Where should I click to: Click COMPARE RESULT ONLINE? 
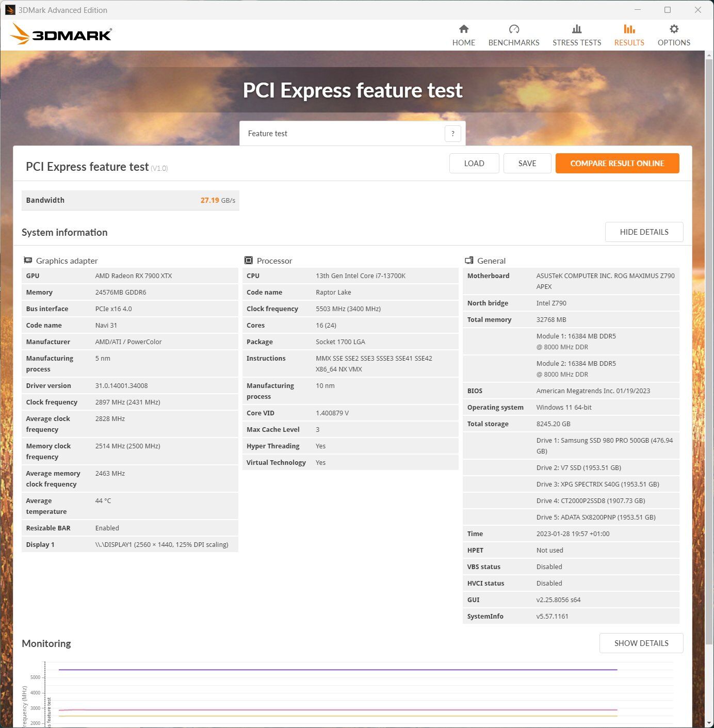point(617,164)
